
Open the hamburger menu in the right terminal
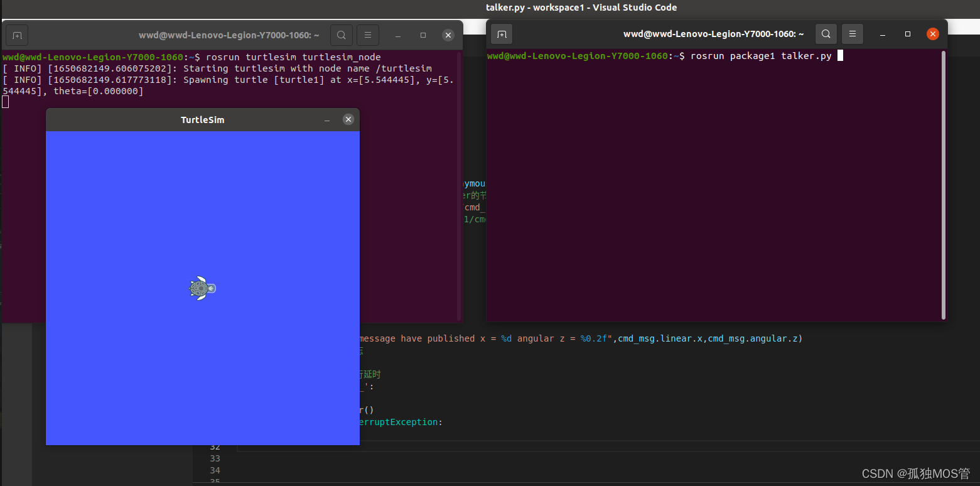pos(852,34)
